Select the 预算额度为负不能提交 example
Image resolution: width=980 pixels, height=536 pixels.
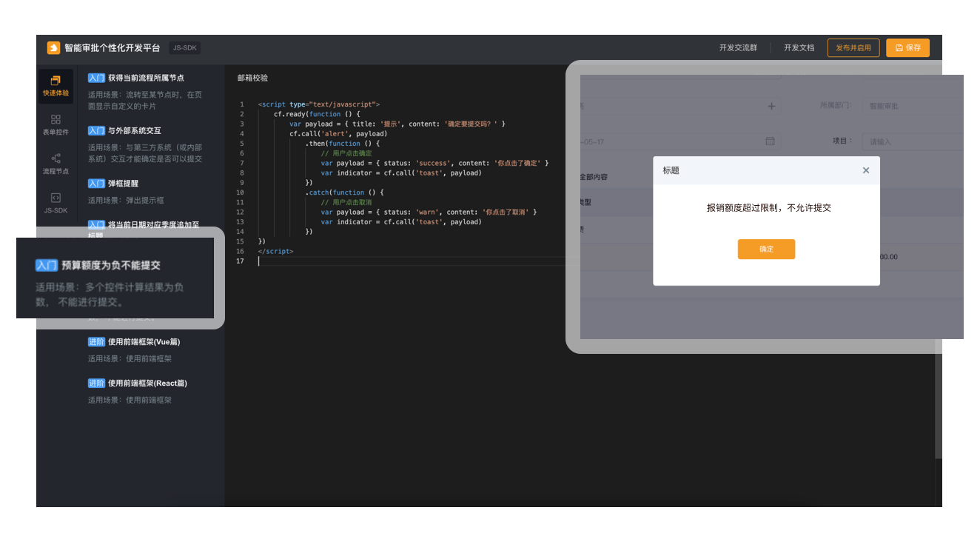click(111, 265)
